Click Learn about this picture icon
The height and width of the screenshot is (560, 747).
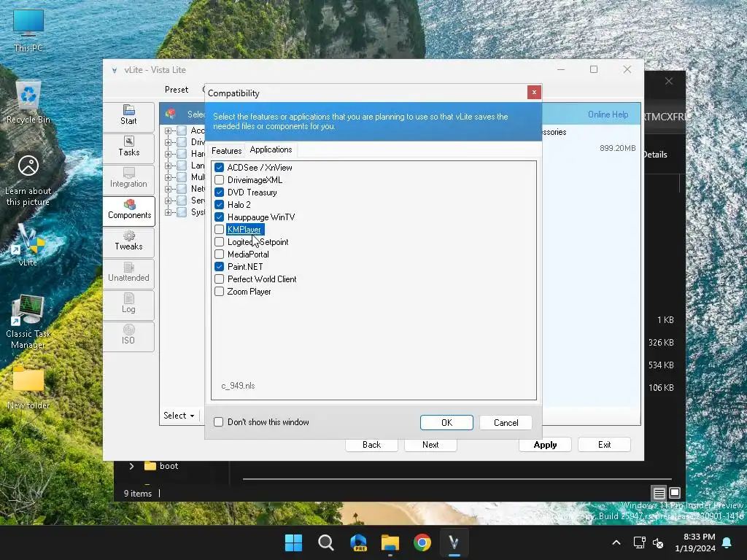point(28,180)
